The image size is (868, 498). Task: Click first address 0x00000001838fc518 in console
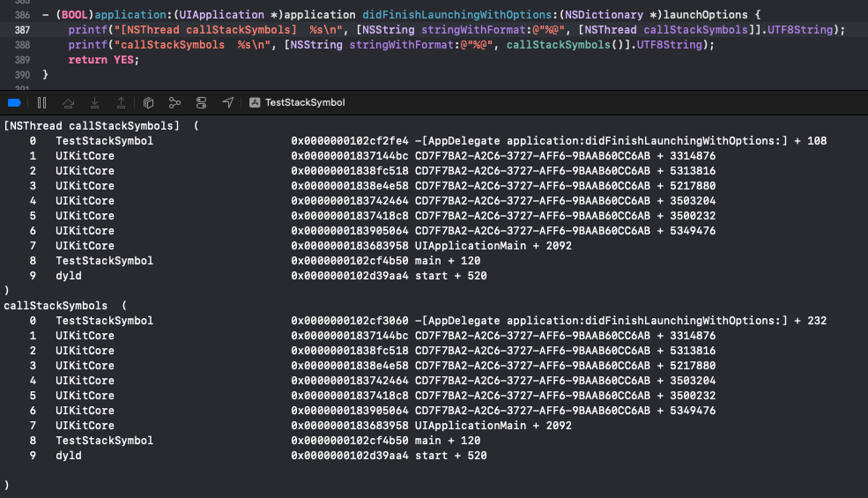pos(350,171)
